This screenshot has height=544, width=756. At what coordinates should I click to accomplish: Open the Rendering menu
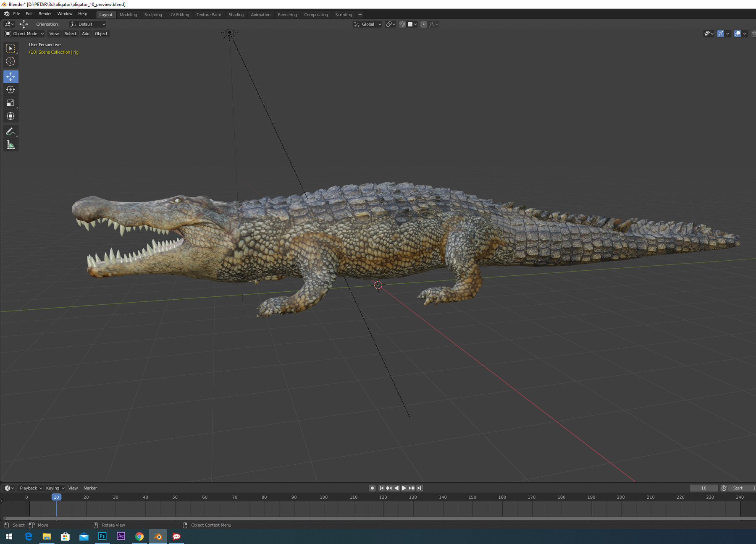click(287, 14)
